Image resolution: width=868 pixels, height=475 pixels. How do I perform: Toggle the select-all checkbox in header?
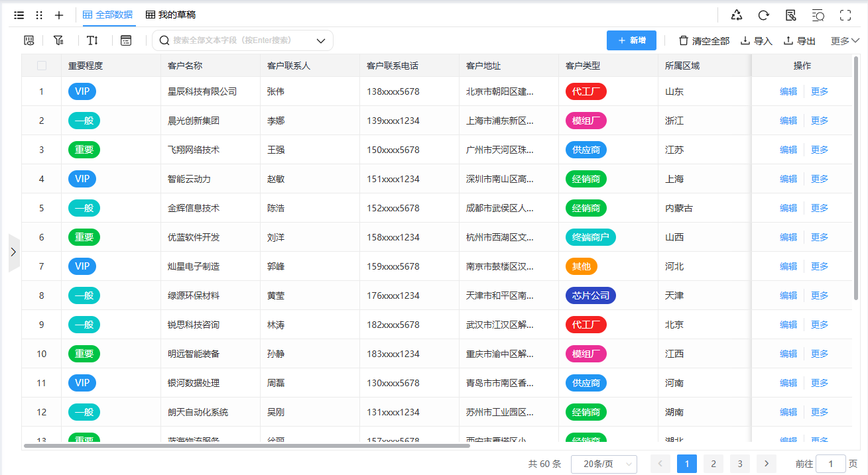pyautogui.click(x=42, y=66)
